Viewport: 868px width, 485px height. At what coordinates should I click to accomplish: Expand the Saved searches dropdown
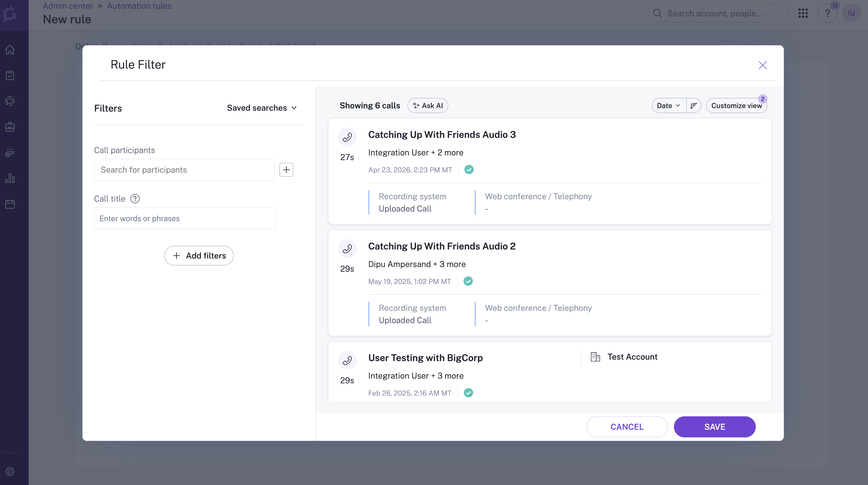pyautogui.click(x=262, y=108)
